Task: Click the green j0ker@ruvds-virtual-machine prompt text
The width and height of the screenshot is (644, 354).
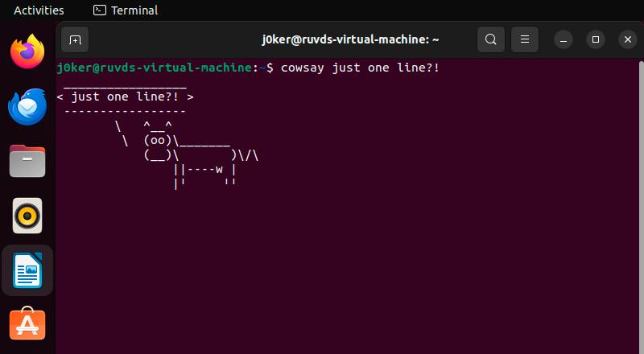Action: [155, 68]
